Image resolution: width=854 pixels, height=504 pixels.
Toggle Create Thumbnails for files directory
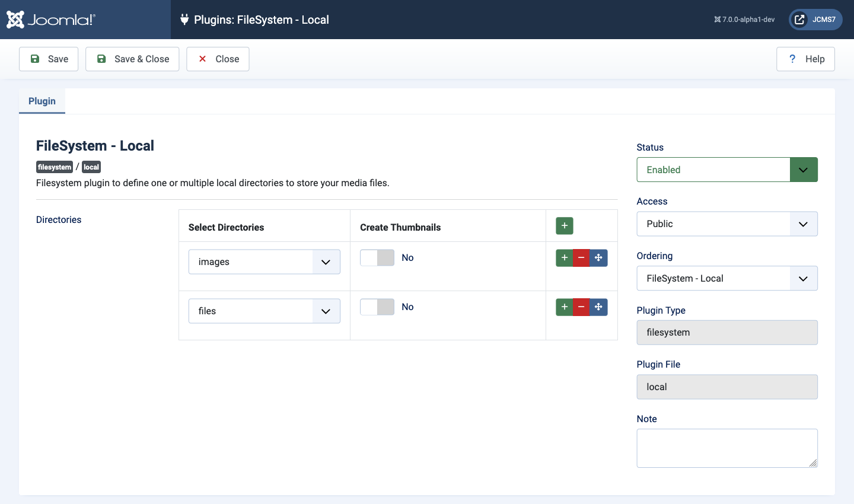tap(377, 307)
